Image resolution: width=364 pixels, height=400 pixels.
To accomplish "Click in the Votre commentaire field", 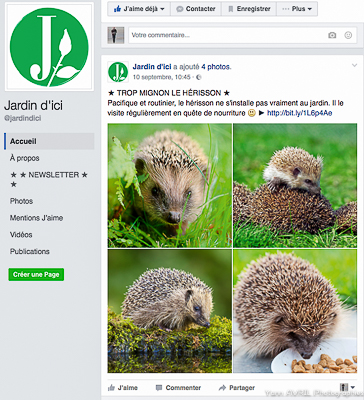I will coord(228,35).
